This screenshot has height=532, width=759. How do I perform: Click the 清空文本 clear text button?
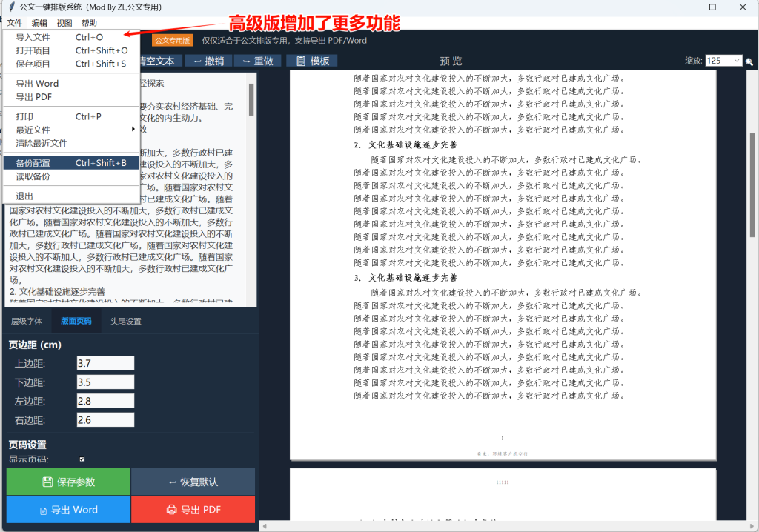(161, 61)
